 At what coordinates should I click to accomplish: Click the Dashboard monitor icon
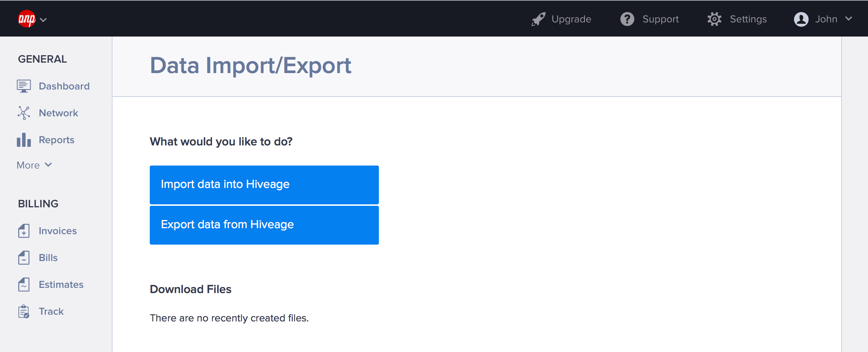coord(24,86)
